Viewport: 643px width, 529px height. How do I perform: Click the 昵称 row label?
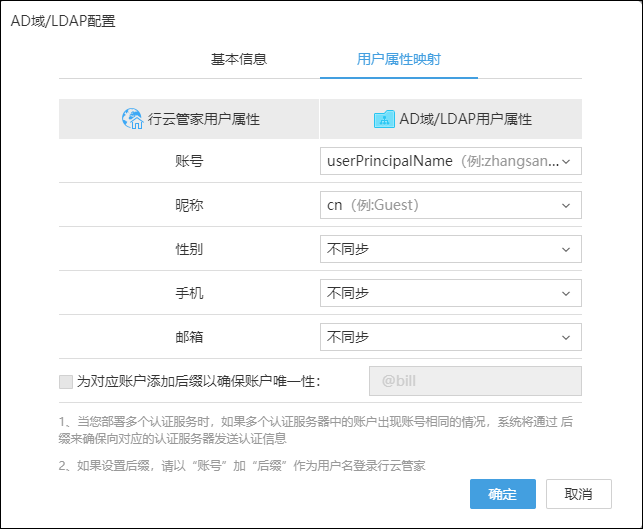tap(189, 205)
